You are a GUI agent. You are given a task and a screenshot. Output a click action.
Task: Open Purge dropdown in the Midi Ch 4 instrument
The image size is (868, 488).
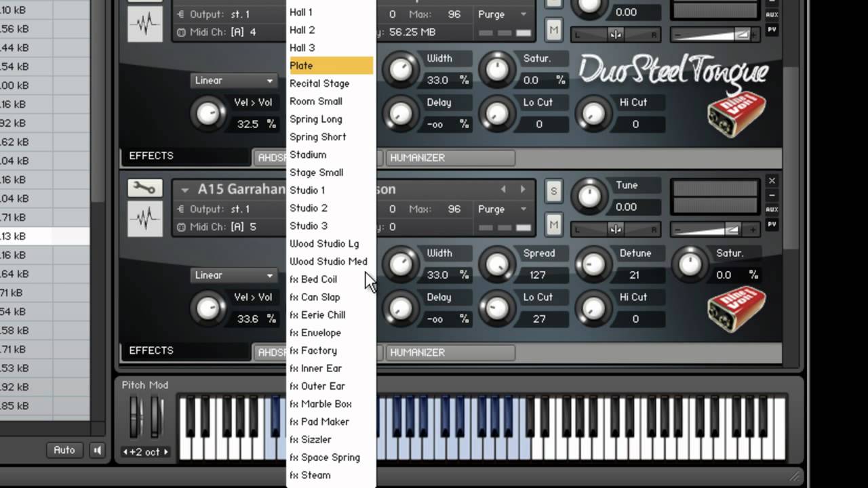click(x=502, y=14)
